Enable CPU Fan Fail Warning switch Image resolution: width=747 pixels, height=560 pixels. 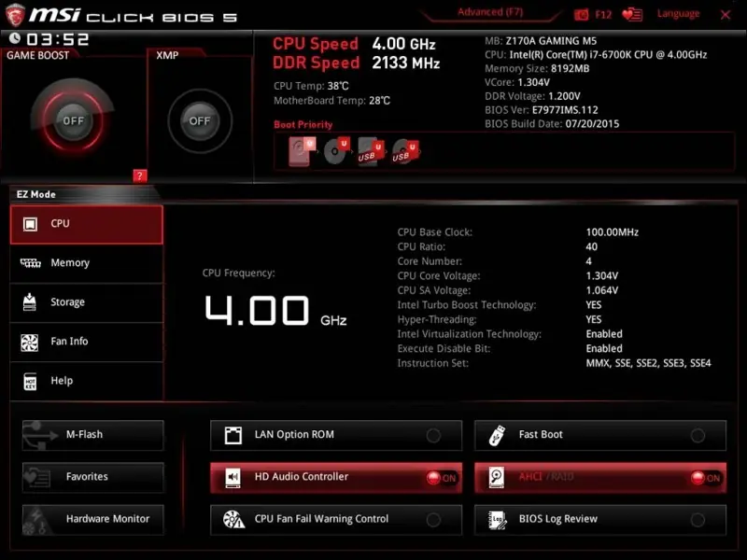(x=433, y=520)
